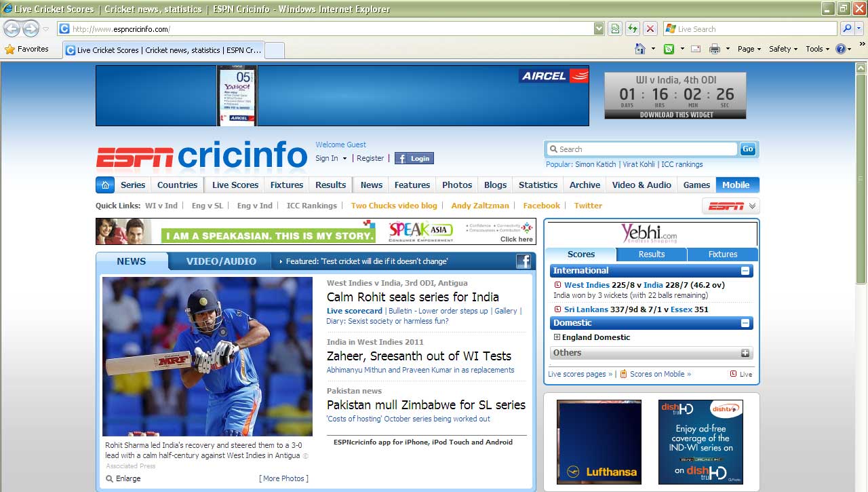
Task: Expand the Others scores section
Action: point(745,353)
